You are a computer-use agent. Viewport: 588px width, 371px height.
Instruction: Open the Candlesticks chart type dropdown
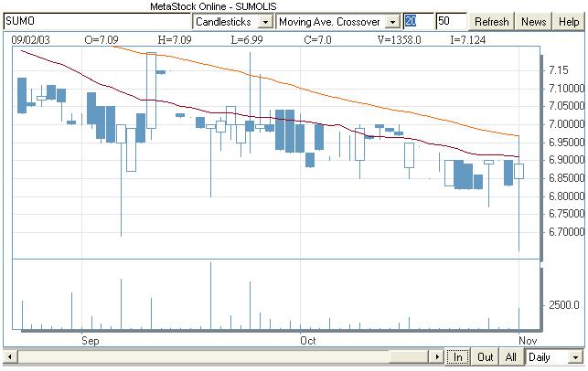pos(265,22)
